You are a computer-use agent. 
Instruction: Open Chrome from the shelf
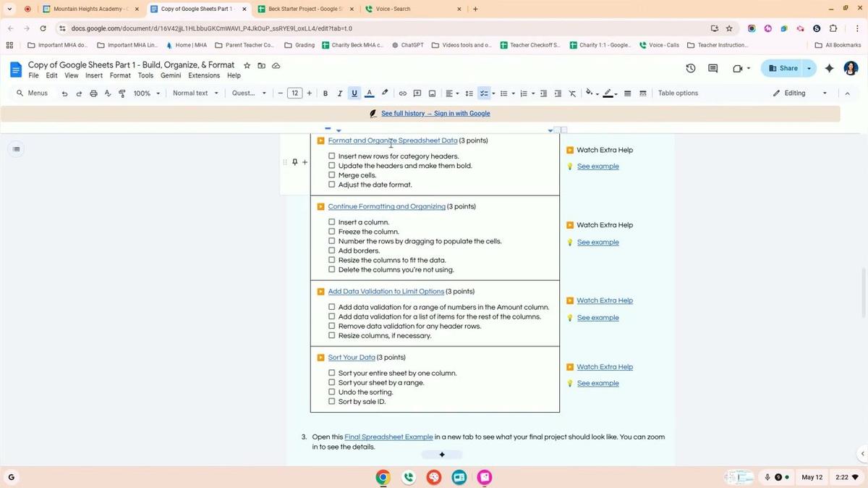click(383, 477)
